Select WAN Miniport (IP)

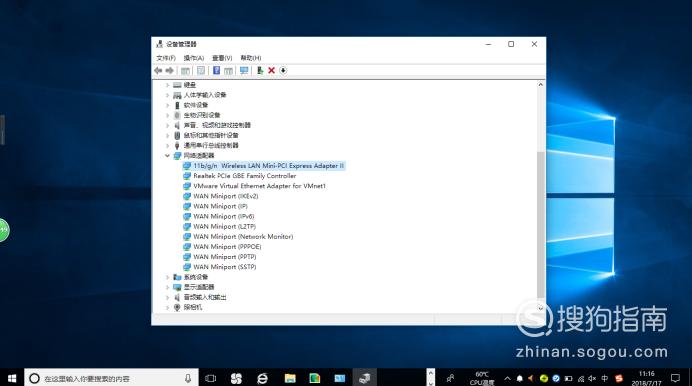(x=220, y=206)
